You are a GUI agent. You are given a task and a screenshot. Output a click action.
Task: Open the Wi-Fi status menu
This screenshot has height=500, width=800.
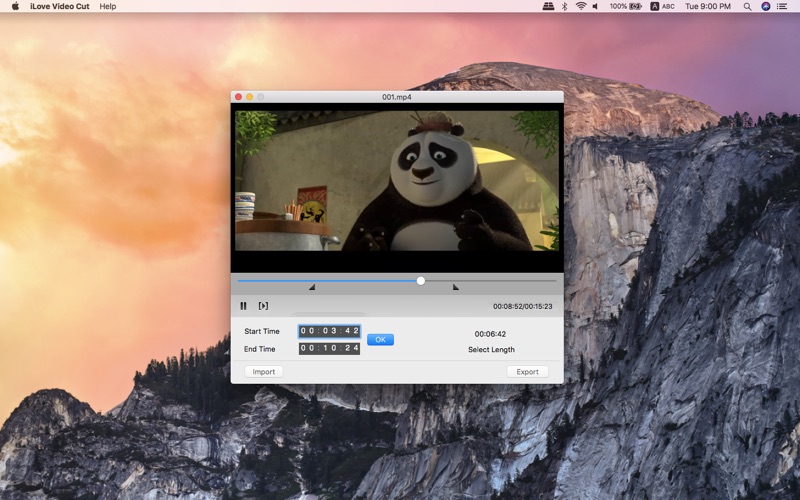(581, 6)
